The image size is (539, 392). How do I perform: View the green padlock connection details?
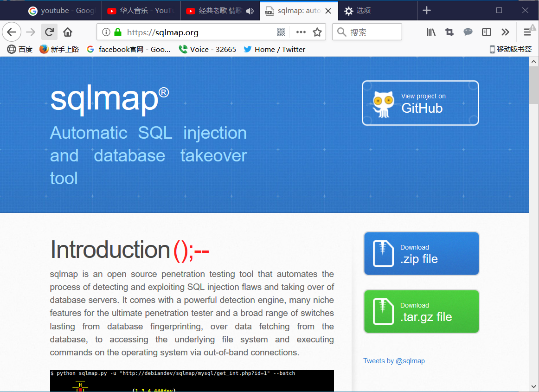118,32
